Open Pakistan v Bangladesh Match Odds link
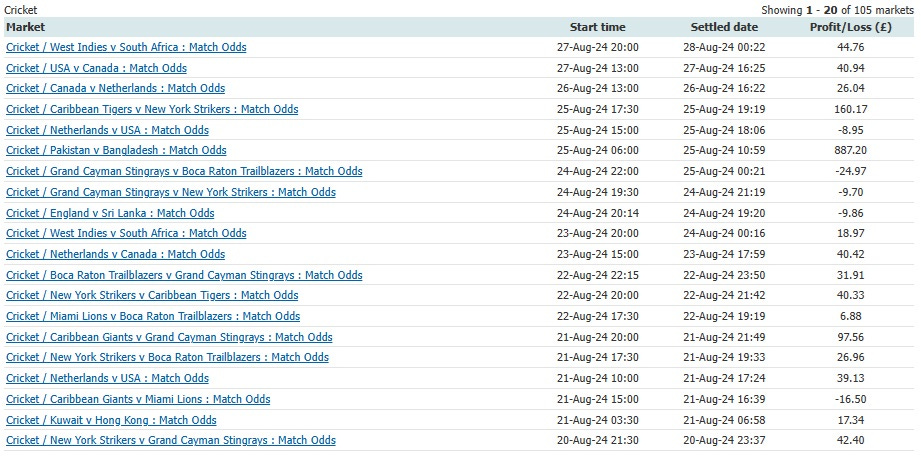 (116, 150)
